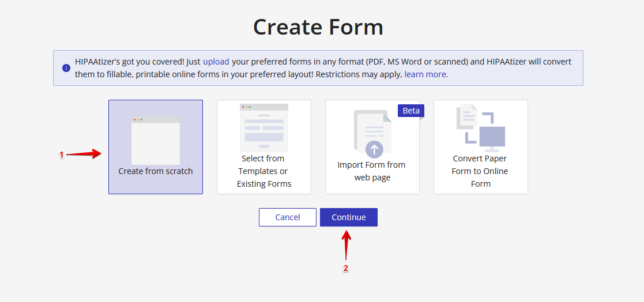Choose "Select from Templates or Existing Forms" text
The image size is (644, 302).
click(x=263, y=171)
